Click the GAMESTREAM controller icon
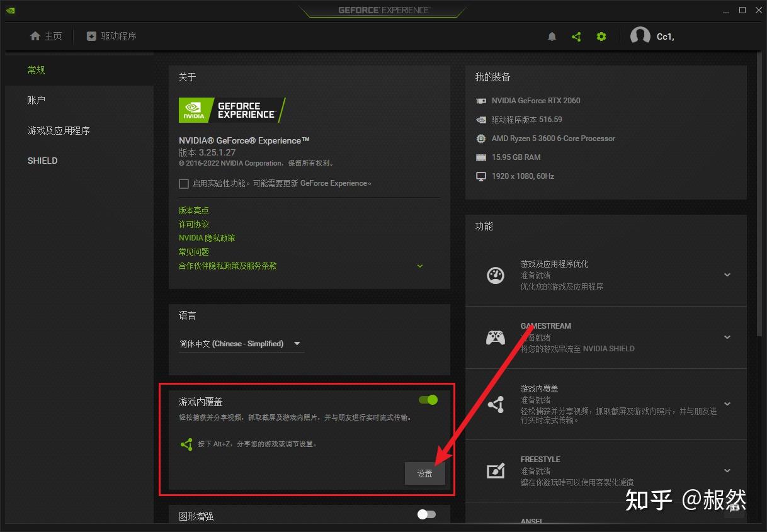Screen dimensions: 767x532 (496, 337)
